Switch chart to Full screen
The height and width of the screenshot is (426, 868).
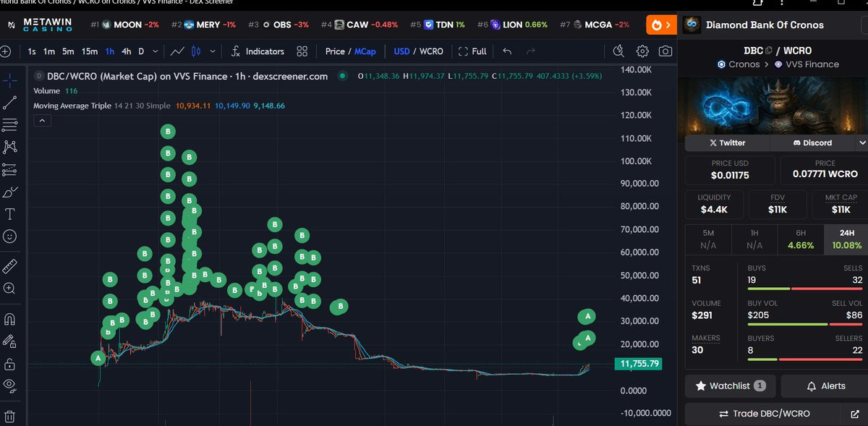472,51
